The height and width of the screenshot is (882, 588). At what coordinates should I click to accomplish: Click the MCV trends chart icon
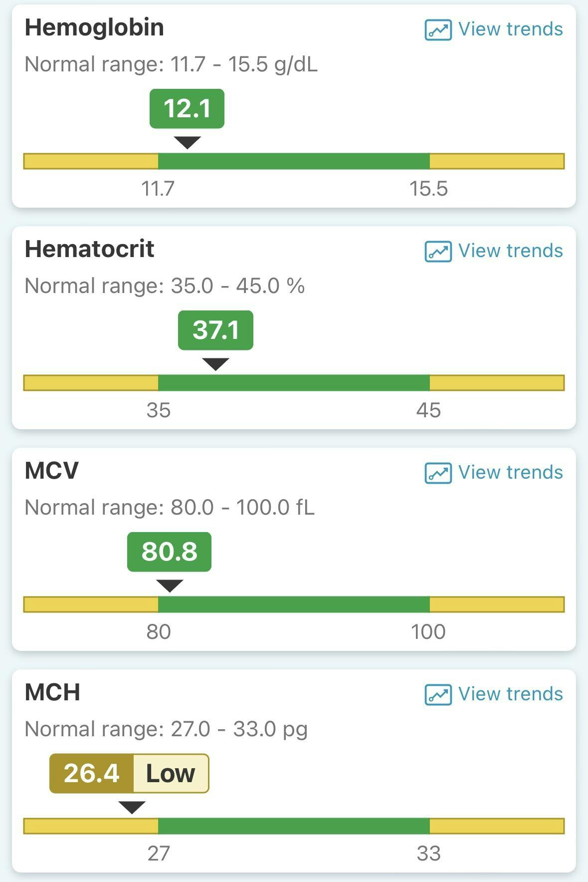pos(438,473)
